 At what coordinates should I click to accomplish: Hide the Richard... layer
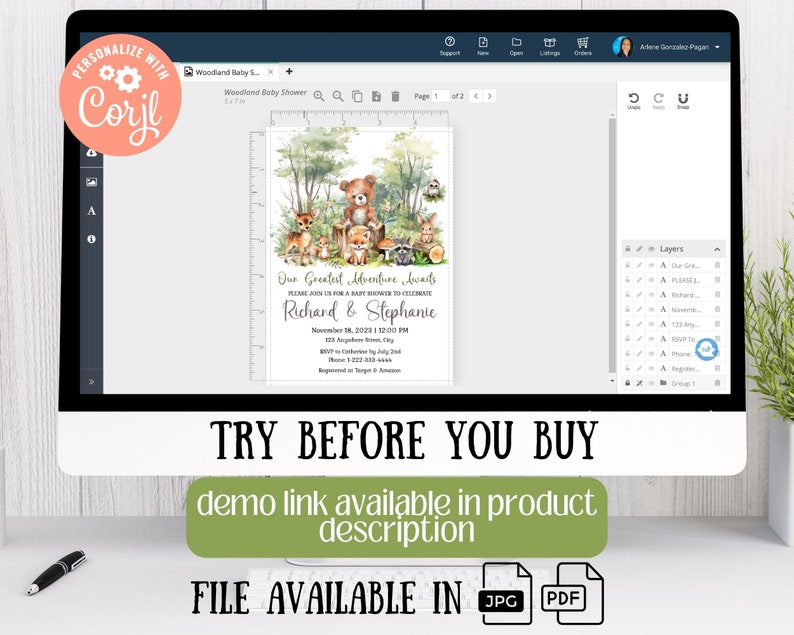point(651,294)
